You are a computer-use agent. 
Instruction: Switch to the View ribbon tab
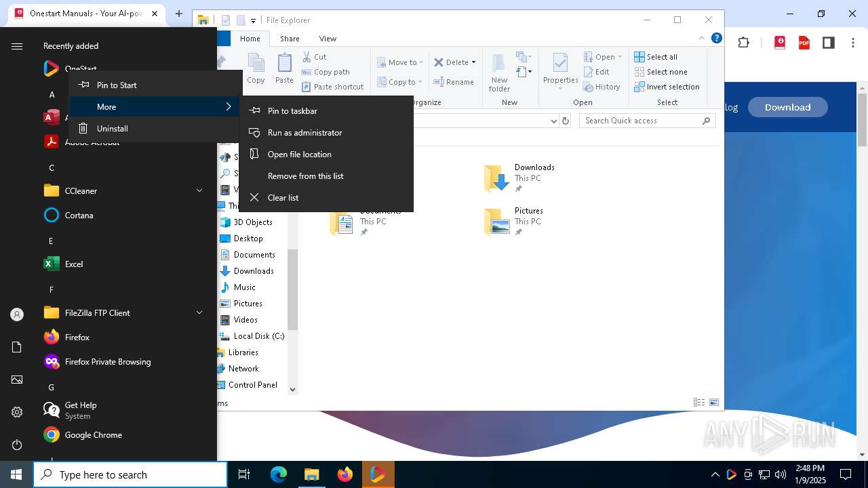[x=328, y=39]
